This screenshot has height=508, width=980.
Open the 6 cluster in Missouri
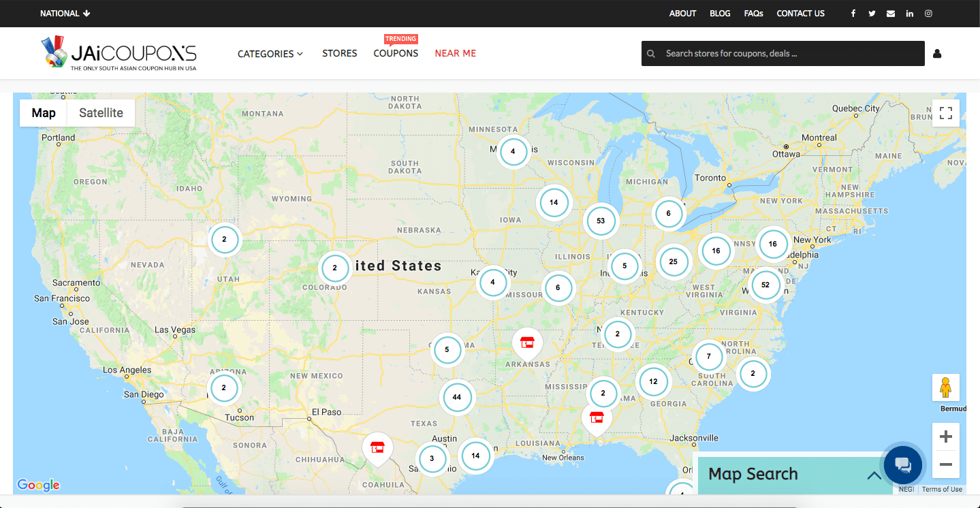(558, 287)
